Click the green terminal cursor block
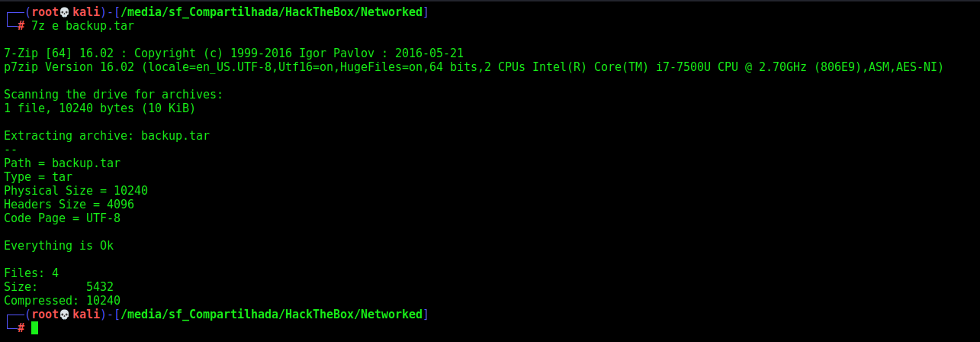980x342 pixels. (34, 328)
